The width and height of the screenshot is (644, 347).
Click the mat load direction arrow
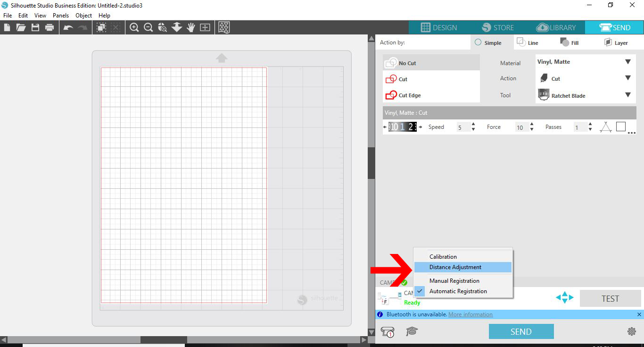(x=222, y=58)
